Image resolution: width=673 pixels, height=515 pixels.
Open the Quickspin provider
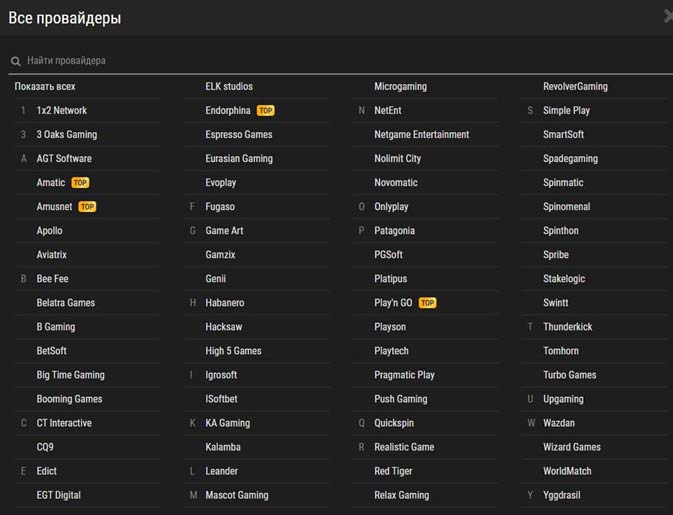(394, 423)
